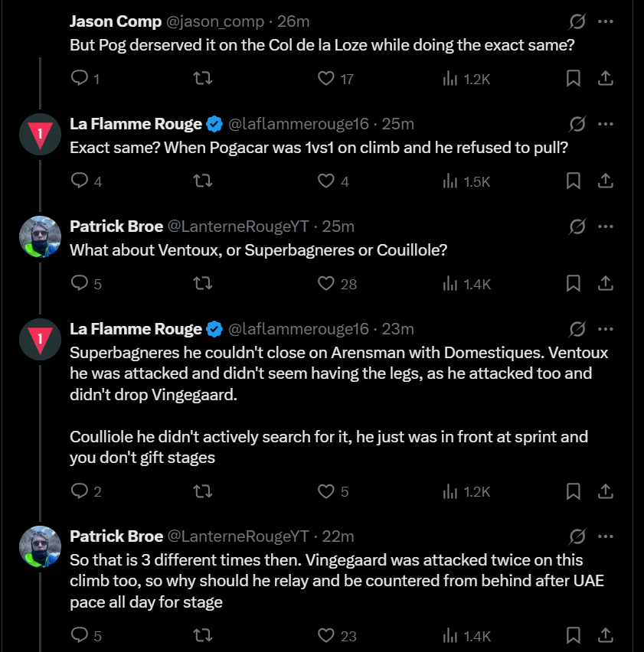
Task: Open La Flamme Rouge name on 'Exact same?' tweet
Action: click(136, 124)
